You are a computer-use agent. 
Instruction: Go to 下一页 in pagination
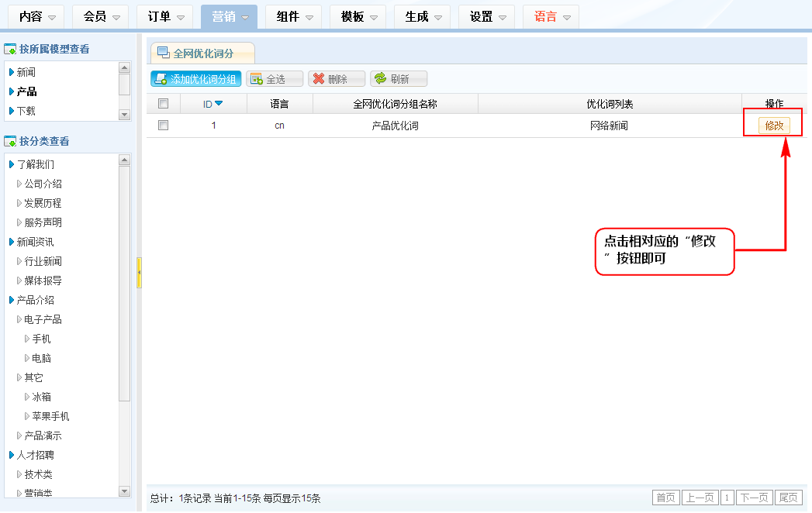(x=754, y=498)
